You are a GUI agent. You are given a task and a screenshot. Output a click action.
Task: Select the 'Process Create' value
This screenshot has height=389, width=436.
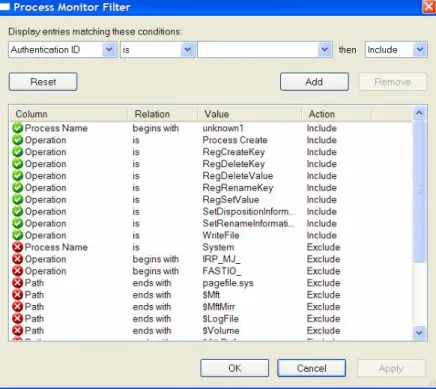[235, 140]
